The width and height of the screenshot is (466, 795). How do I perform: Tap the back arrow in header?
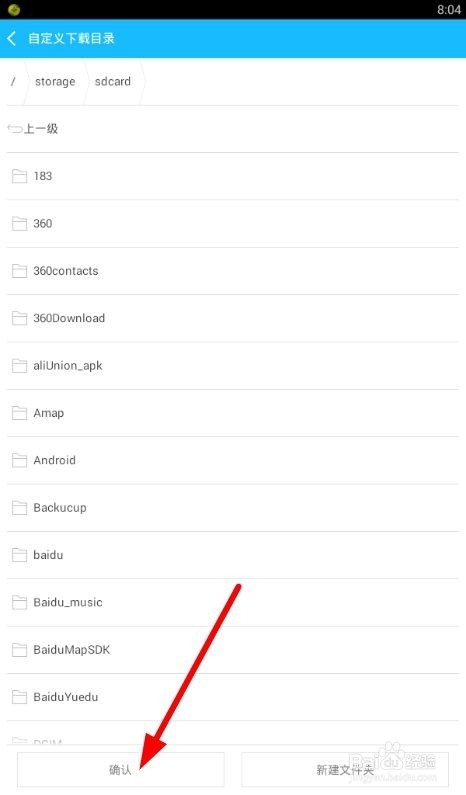12,38
